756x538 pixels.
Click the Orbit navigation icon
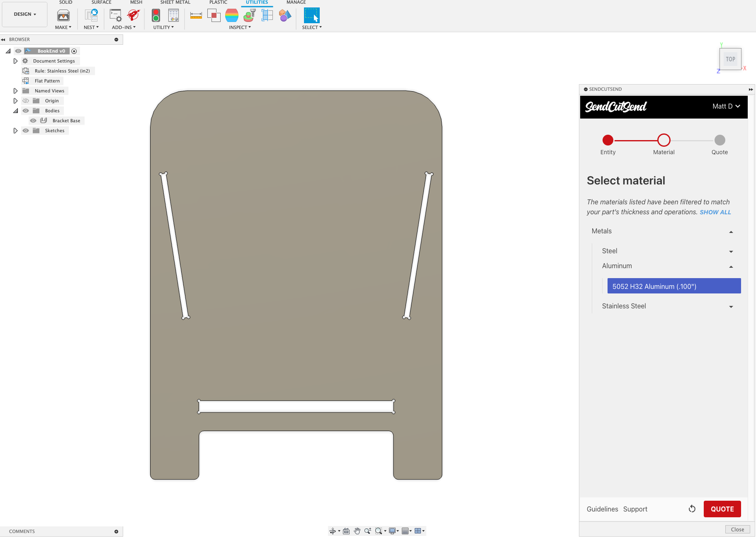coord(333,531)
